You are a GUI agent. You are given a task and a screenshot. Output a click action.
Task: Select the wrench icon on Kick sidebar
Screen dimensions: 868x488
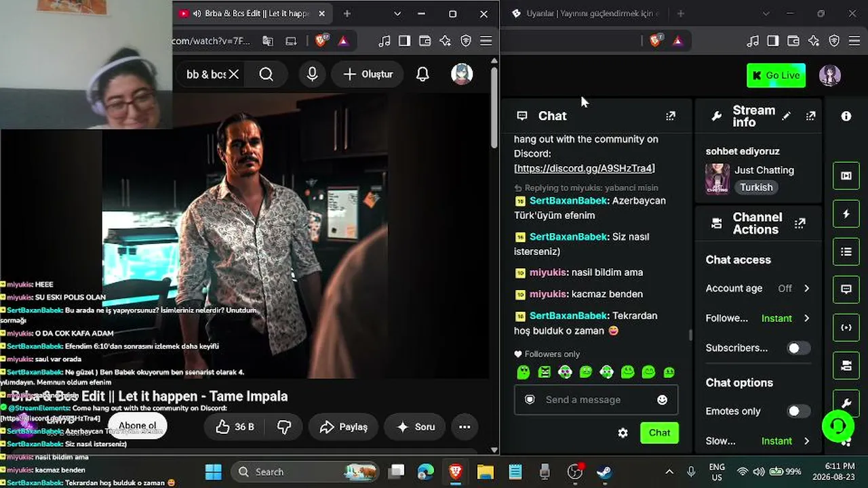pos(846,404)
